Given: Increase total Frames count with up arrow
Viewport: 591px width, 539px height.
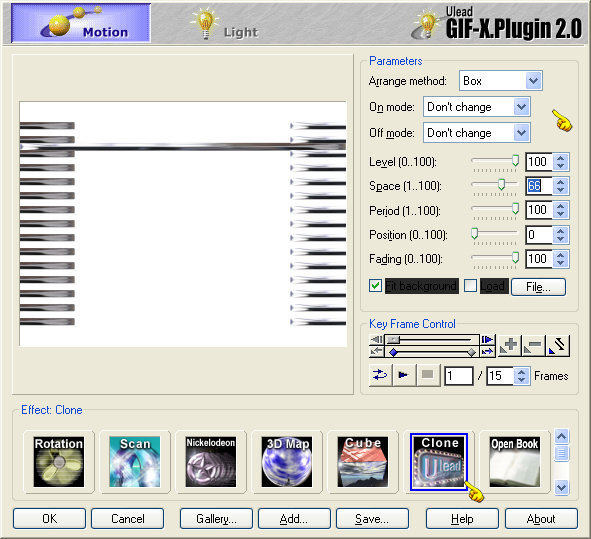Looking at the screenshot, I should coord(522,372).
